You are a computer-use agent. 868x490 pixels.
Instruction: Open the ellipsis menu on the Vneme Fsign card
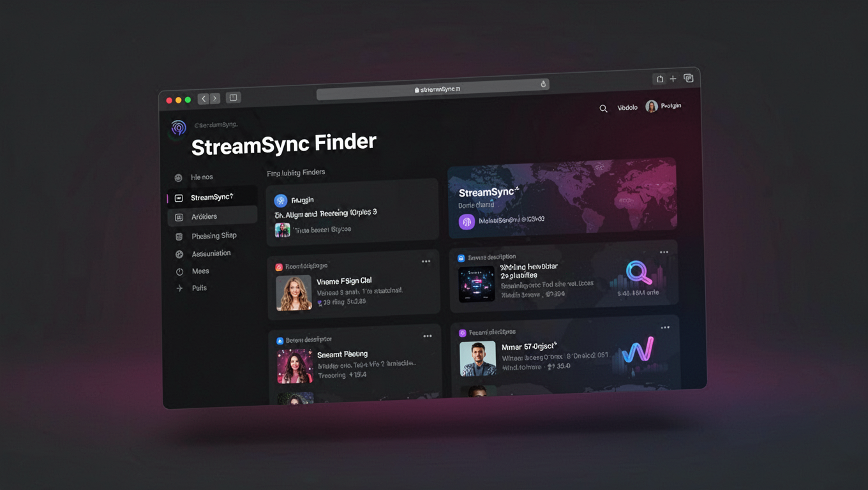click(x=427, y=262)
